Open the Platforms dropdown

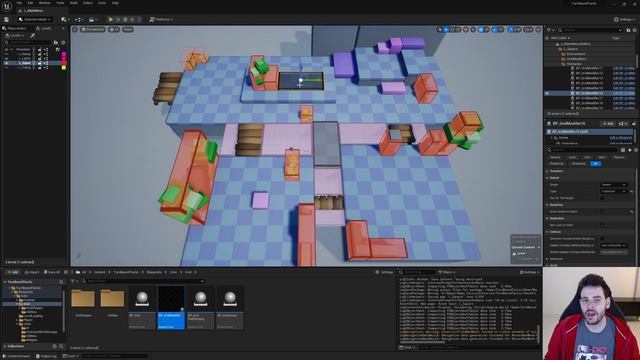coord(161,19)
